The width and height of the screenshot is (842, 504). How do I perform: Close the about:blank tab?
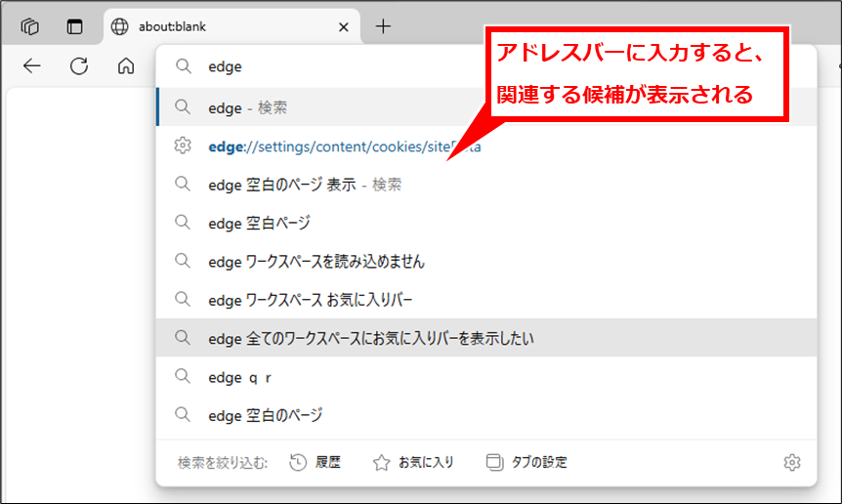(x=344, y=26)
